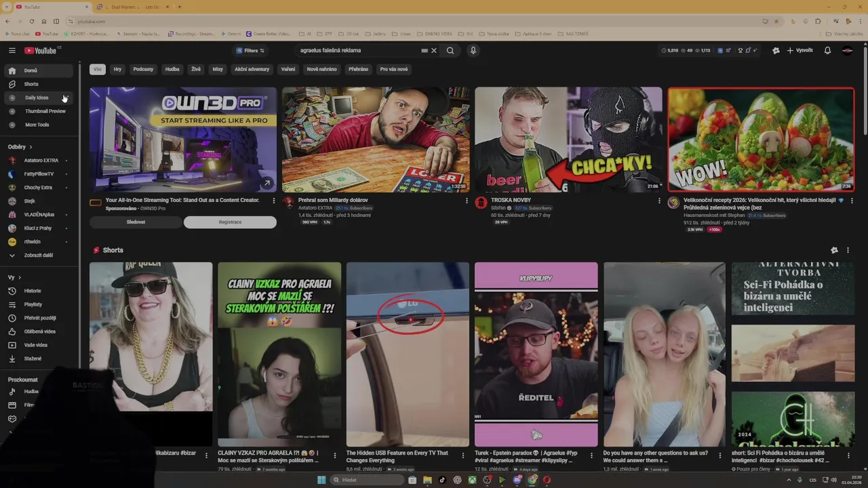868x488 pixels.
Task: Select the Nově nahráno filter chip
Action: (x=321, y=69)
